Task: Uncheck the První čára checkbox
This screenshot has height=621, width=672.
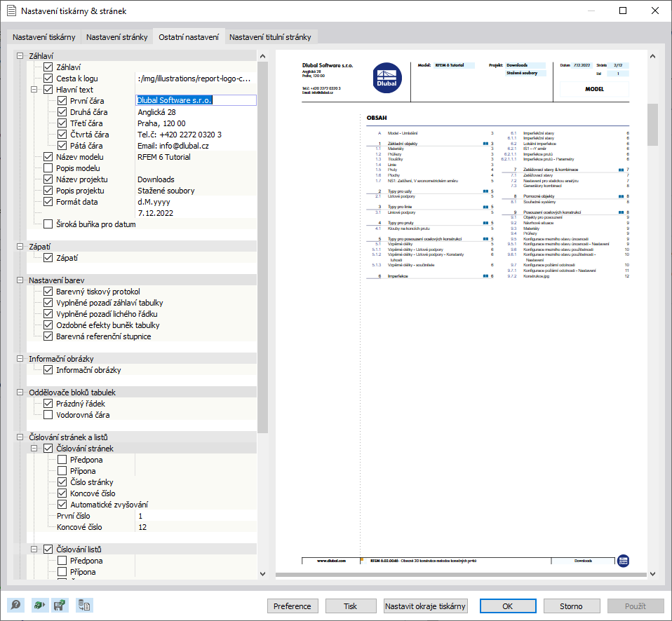Action: [x=62, y=101]
